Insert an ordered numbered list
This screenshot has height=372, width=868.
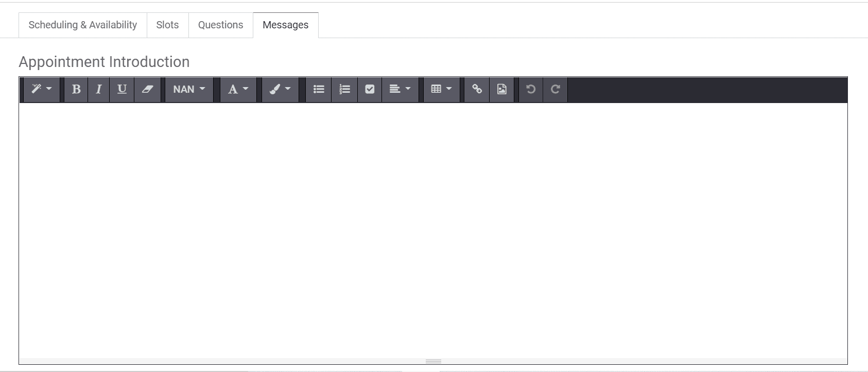point(344,90)
